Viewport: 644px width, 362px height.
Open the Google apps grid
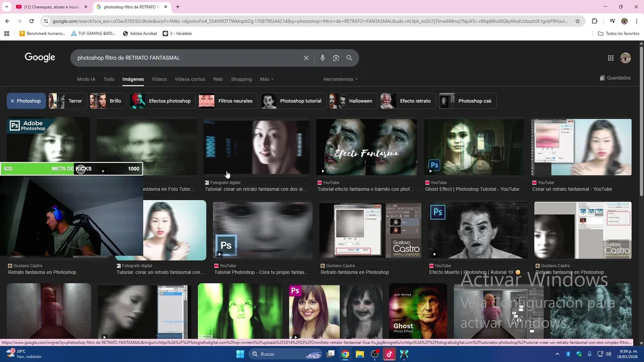[611, 58]
